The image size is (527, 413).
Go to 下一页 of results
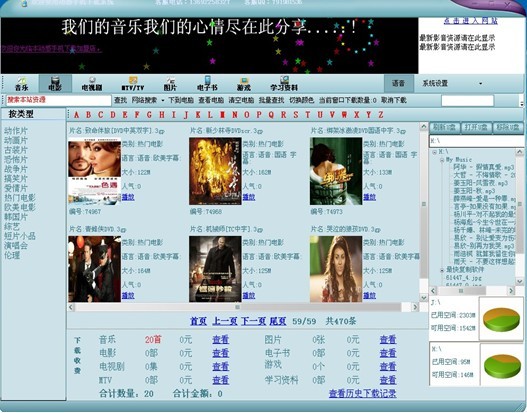point(254,321)
